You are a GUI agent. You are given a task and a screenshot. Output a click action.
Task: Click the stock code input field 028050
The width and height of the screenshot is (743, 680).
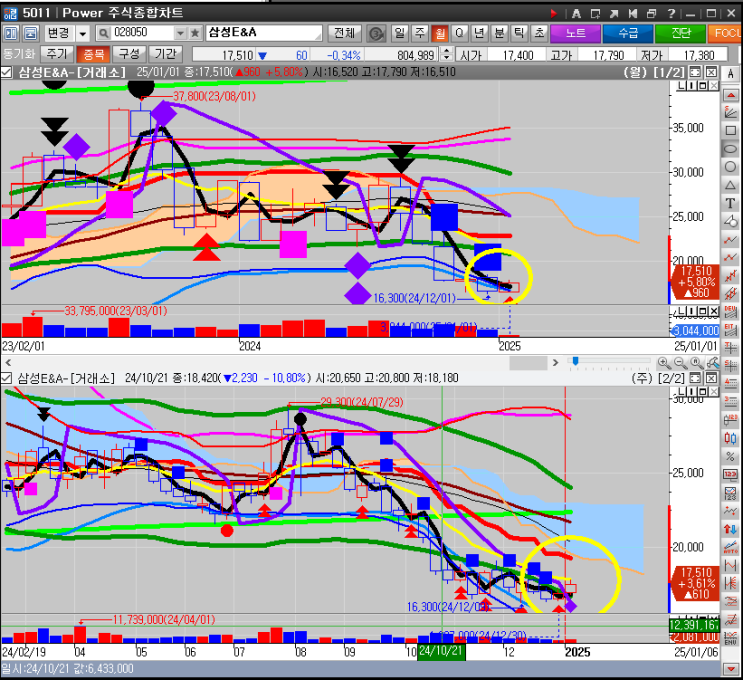click(x=142, y=33)
